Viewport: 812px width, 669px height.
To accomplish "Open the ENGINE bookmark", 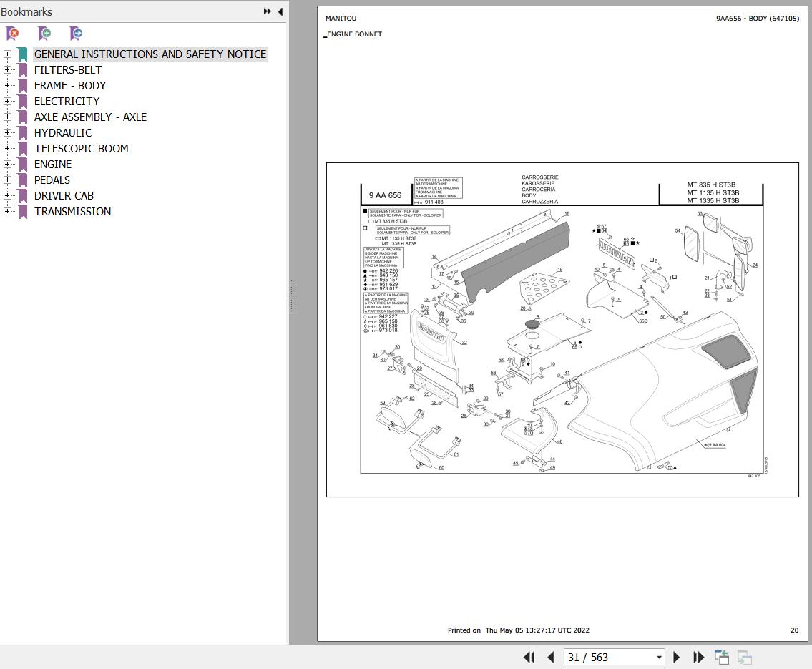I will (53, 164).
